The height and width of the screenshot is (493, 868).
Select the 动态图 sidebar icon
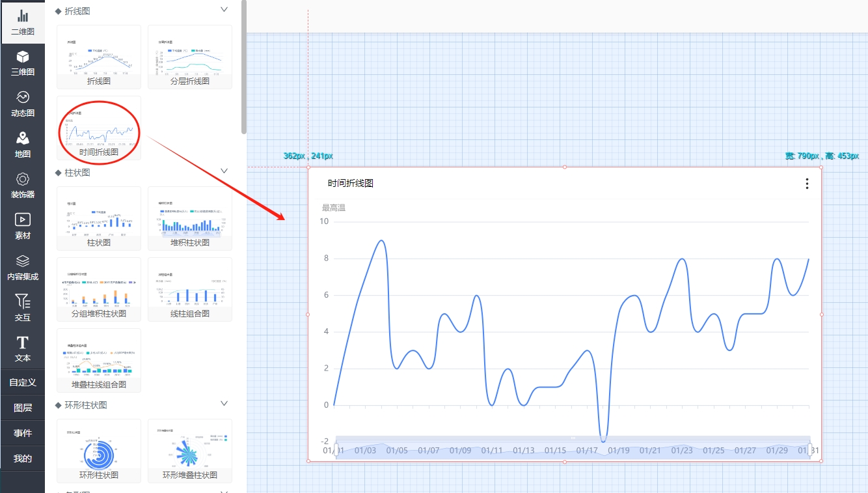(23, 104)
